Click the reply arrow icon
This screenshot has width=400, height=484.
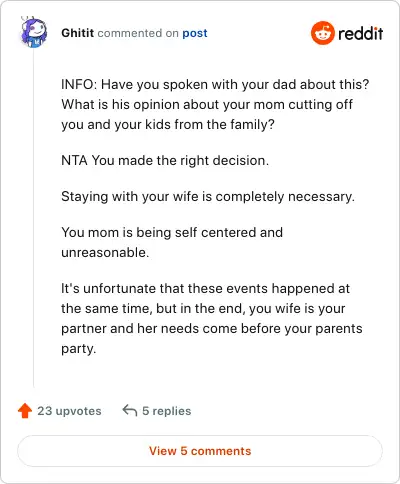click(130, 411)
